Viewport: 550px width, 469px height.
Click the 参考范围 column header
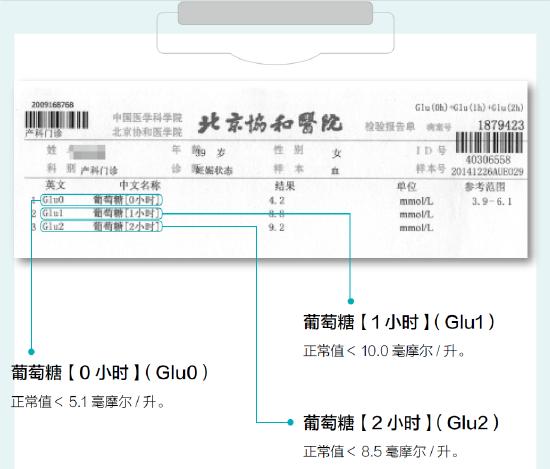point(485,187)
